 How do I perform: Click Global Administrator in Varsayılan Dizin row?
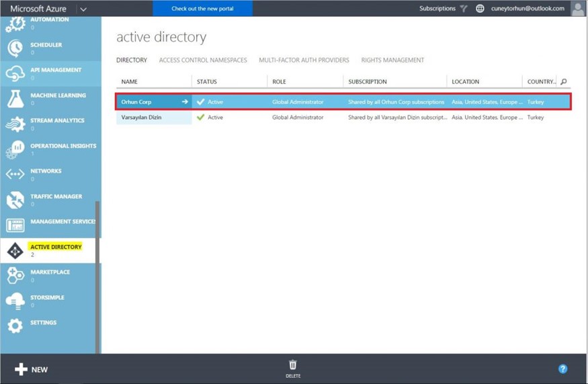tap(298, 117)
